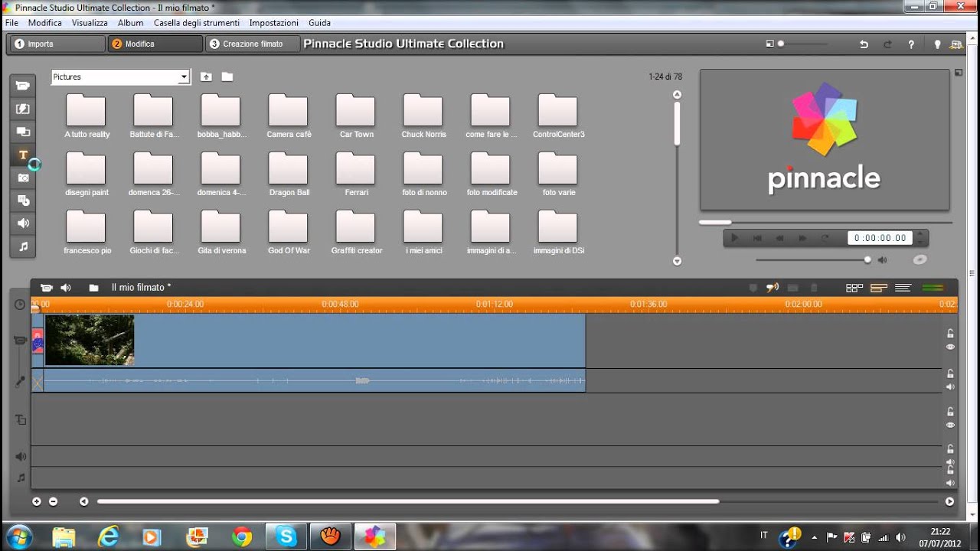Switch to Text list view
This screenshot has width=980, height=551.
(903, 288)
